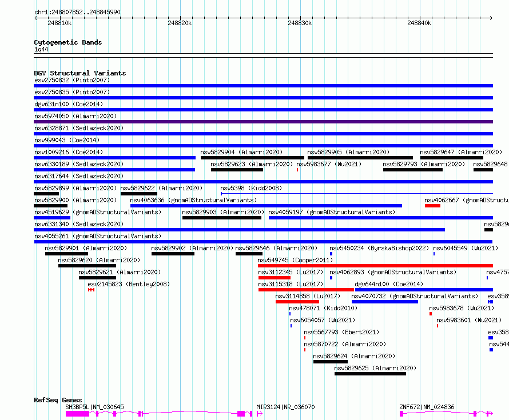
Task: Click nsv4055261 (gnomADStructuralVariants) label
Action: point(98,236)
